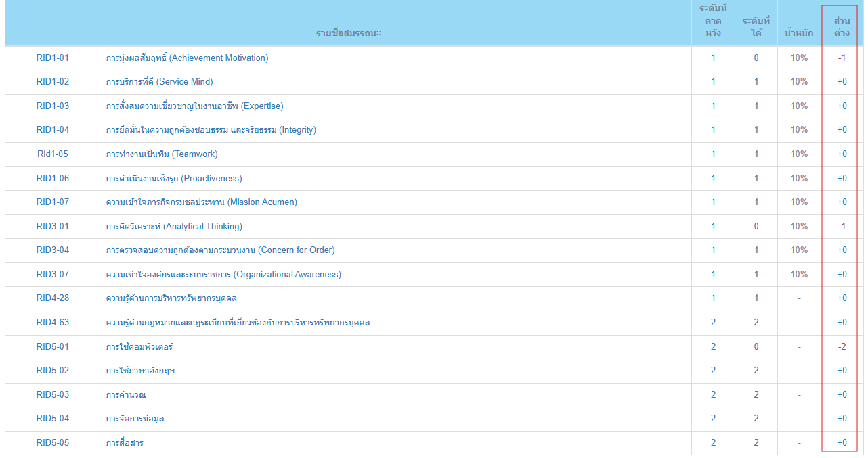Select the Analytical Thinking competency
This screenshot has height=458, width=868.
click(x=174, y=227)
